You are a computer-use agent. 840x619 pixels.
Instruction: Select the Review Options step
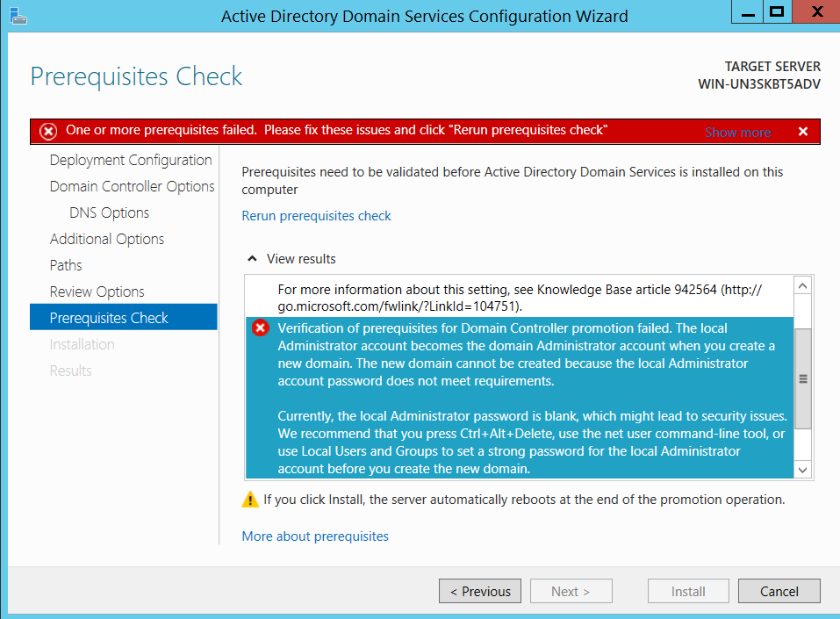(97, 292)
